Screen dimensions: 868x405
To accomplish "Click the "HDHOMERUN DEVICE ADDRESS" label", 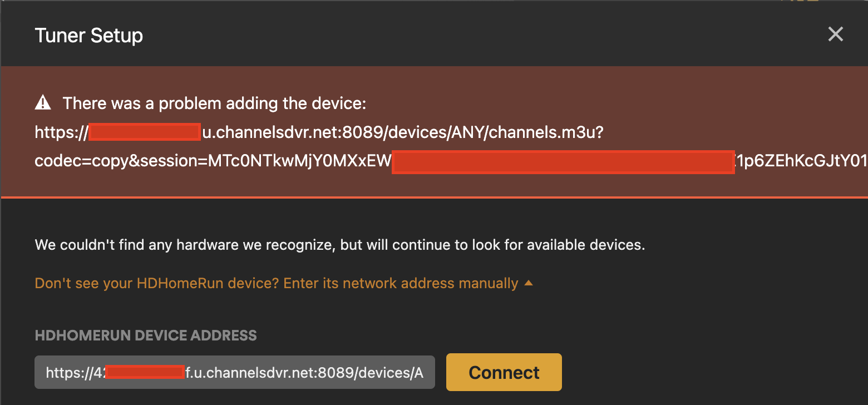I will (146, 335).
